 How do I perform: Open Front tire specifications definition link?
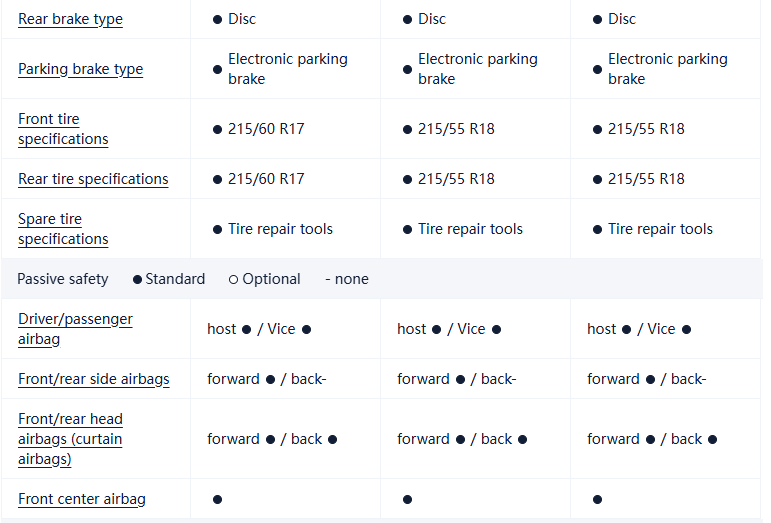62,129
